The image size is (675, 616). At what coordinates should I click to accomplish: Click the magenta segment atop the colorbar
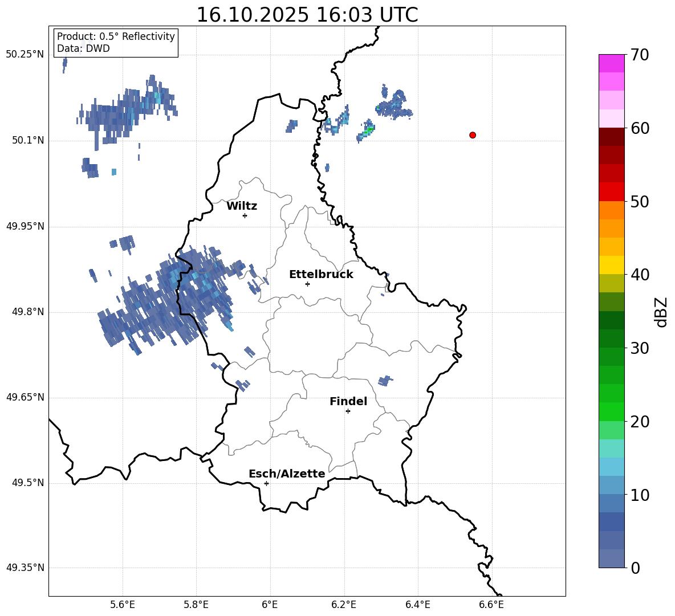(x=612, y=64)
